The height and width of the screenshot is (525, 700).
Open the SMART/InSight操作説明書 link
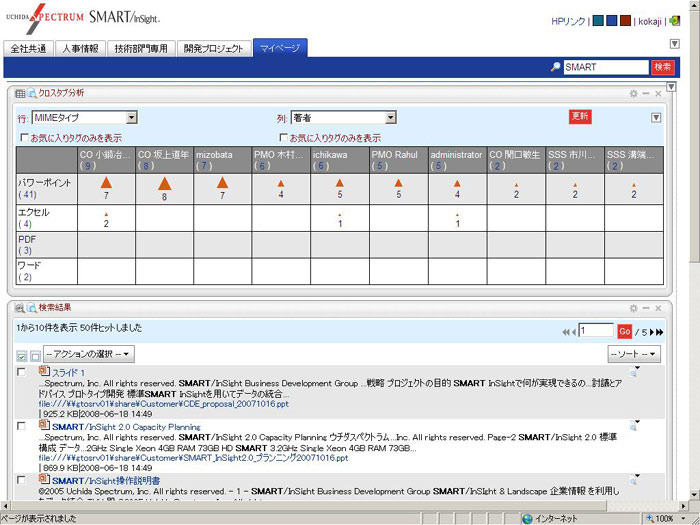[106, 481]
